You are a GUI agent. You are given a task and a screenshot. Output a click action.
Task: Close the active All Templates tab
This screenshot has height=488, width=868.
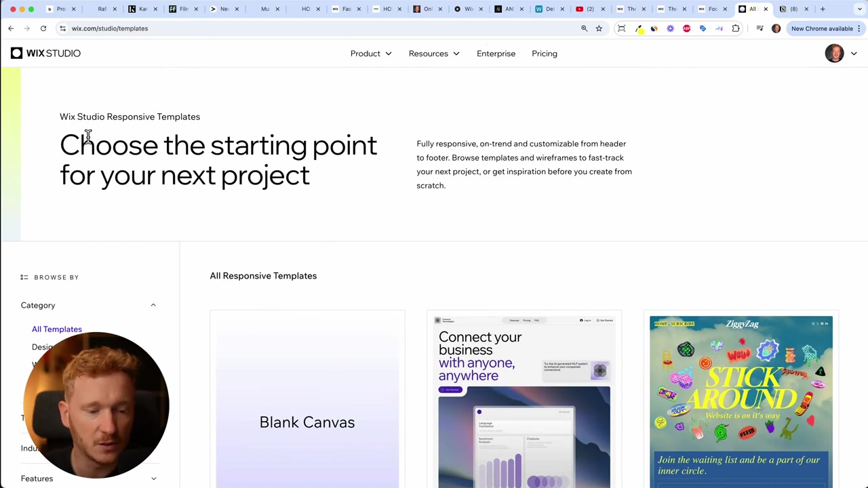click(766, 9)
